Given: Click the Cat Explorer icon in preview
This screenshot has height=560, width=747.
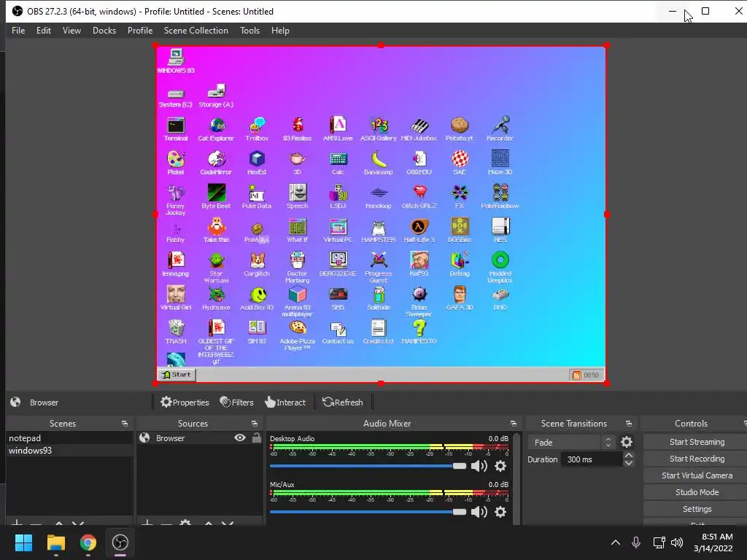Looking at the screenshot, I should coord(216,125).
